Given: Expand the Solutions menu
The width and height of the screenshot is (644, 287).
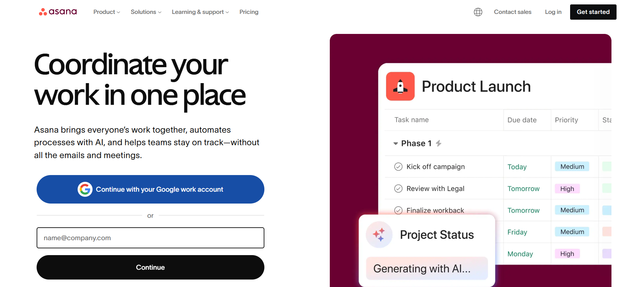Looking at the screenshot, I should 145,12.
